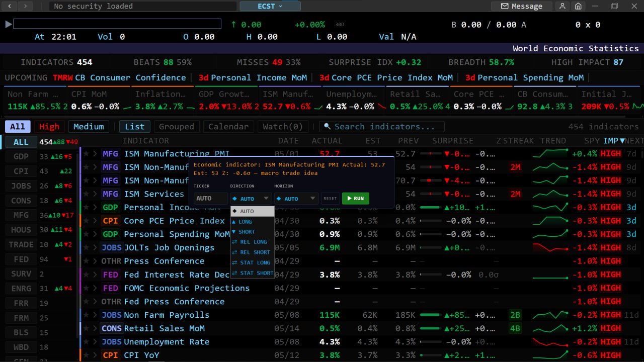Star JOLTs Job Openings row

tap(86, 248)
